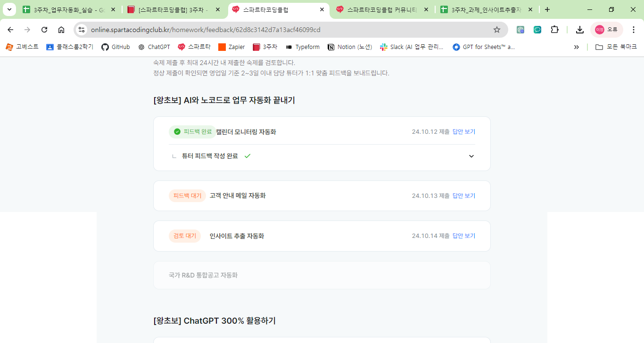
Task: Reload the current page
Action: 44,30
